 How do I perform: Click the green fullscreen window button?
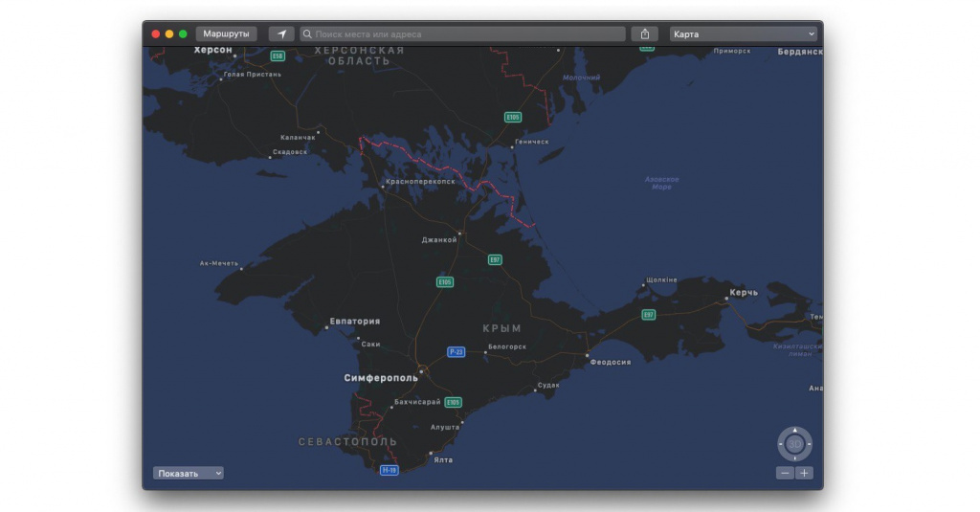(183, 33)
